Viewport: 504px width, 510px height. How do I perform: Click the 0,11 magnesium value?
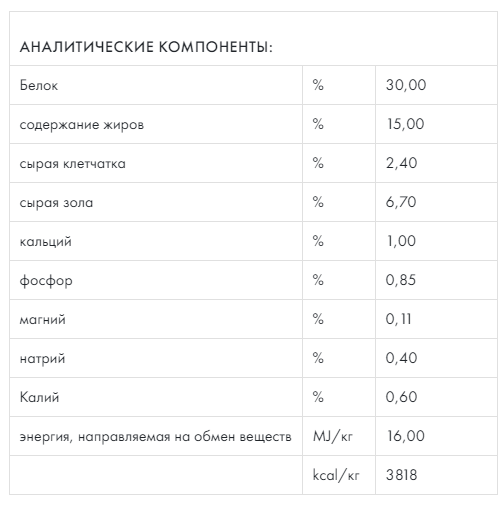(398, 319)
